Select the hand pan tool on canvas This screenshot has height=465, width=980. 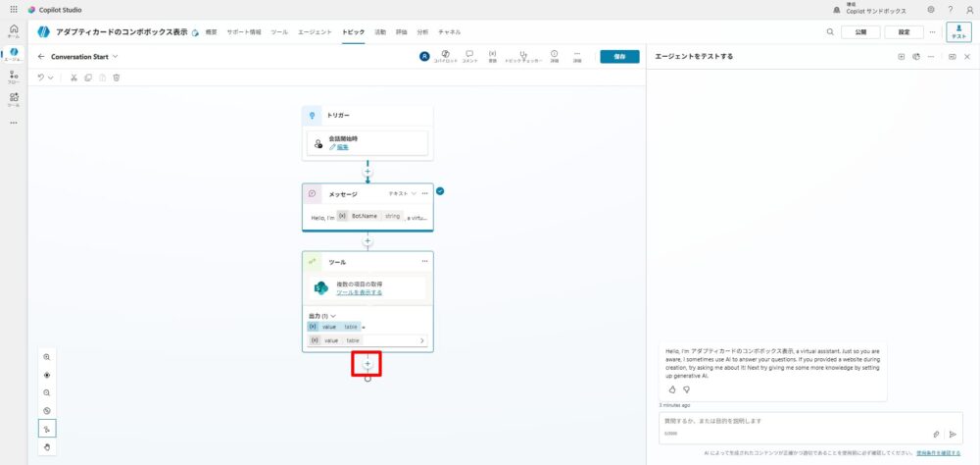tap(47, 447)
